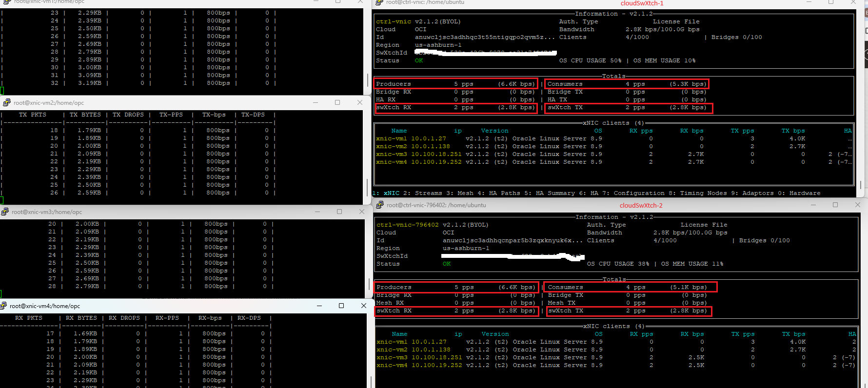Minimize the xnic-vm3 terminal window
The width and height of the screenshot is (868, 388).
point(317,212)
